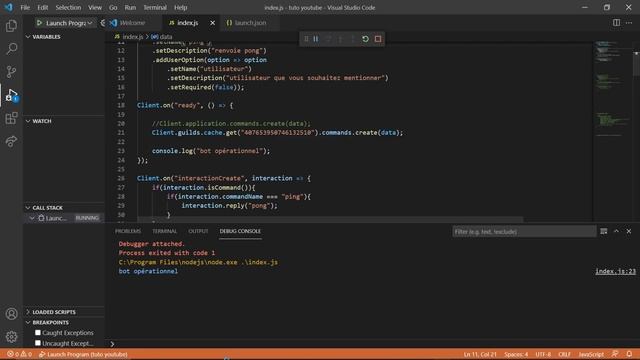Switch to the Welcome tab
Image resolution: width=640 pixels, height=360 pixels.
(133, 23)
